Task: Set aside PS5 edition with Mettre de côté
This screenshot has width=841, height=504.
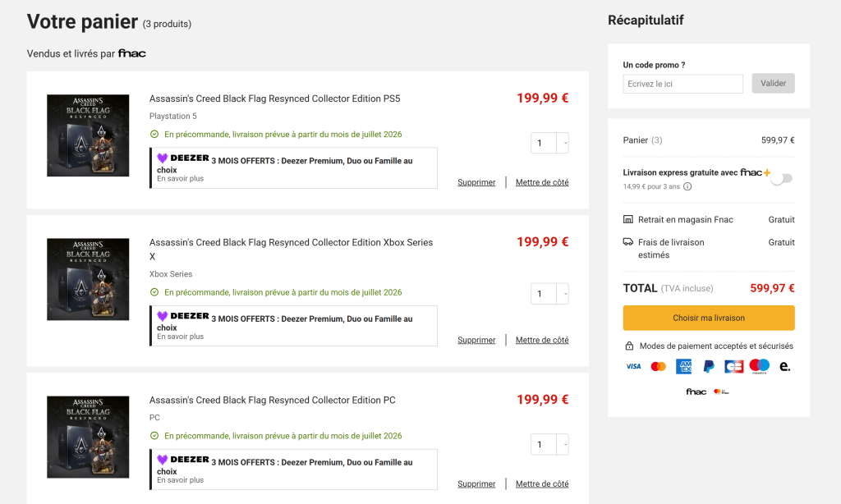Action: point(542,182)
